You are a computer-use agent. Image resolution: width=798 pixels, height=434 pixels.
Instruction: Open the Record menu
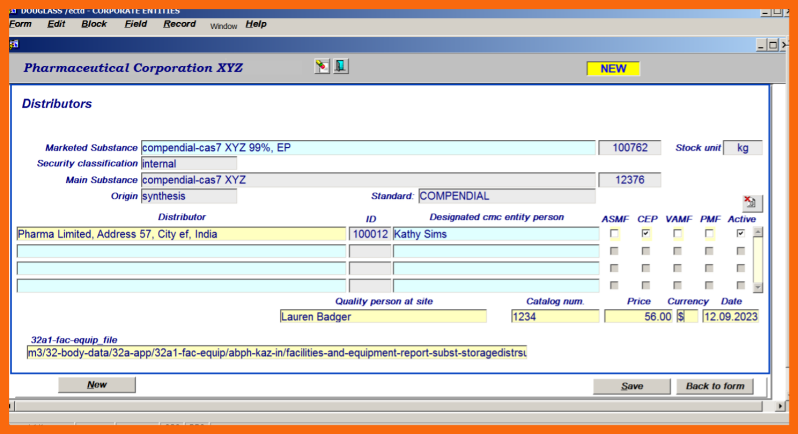coord(180,24)
